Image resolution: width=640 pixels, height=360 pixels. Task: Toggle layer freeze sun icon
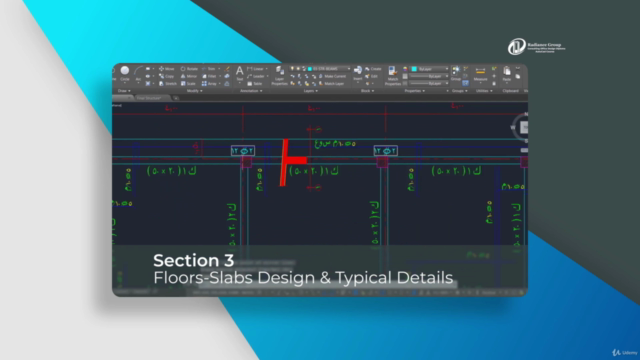[298, 69]
